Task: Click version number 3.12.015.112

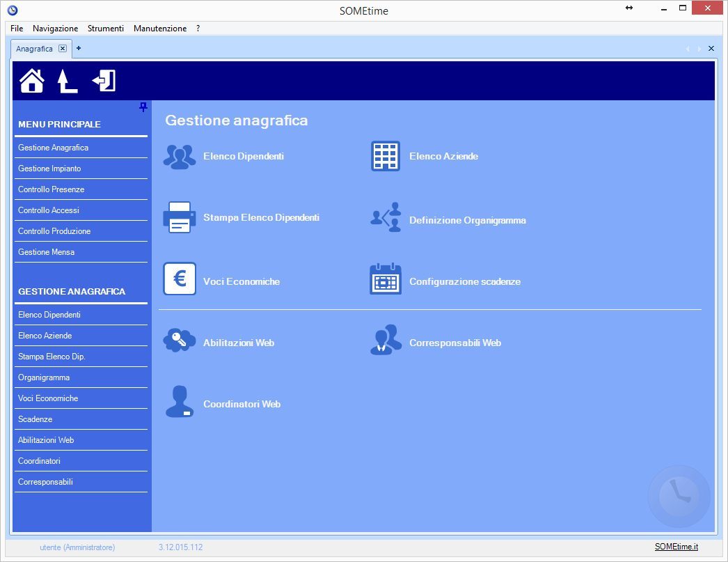Action: pyautogui.click(x=180, y=547)
